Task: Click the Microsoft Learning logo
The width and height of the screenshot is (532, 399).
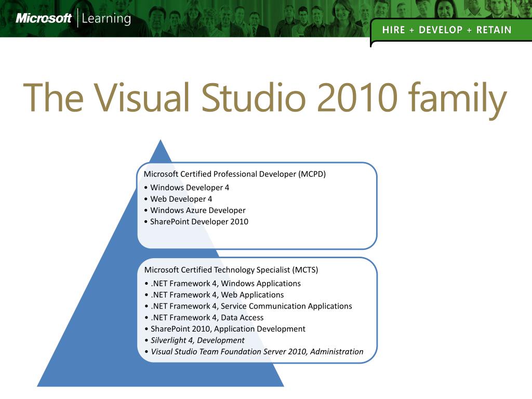Action: pyautogui.click(x=73, y=18)
